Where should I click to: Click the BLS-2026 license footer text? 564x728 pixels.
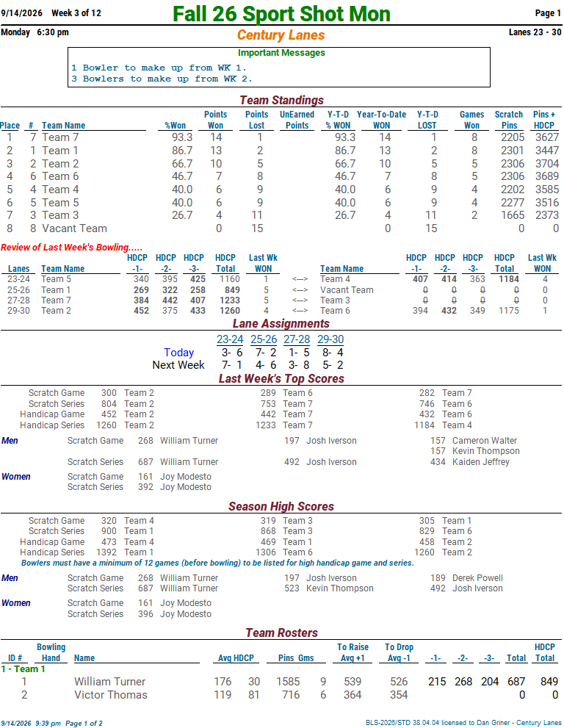pos(463,723)
